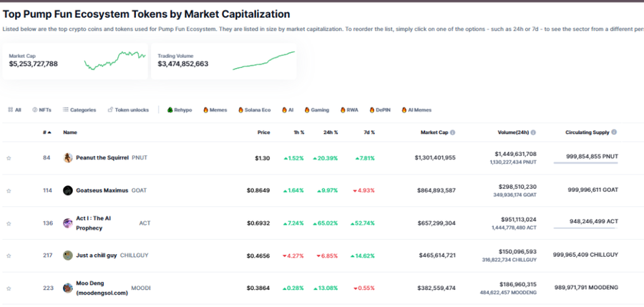The height and width of the screenshot is (307, 644).
Task: Open the Categories filter list
Action: click(79, 110)
